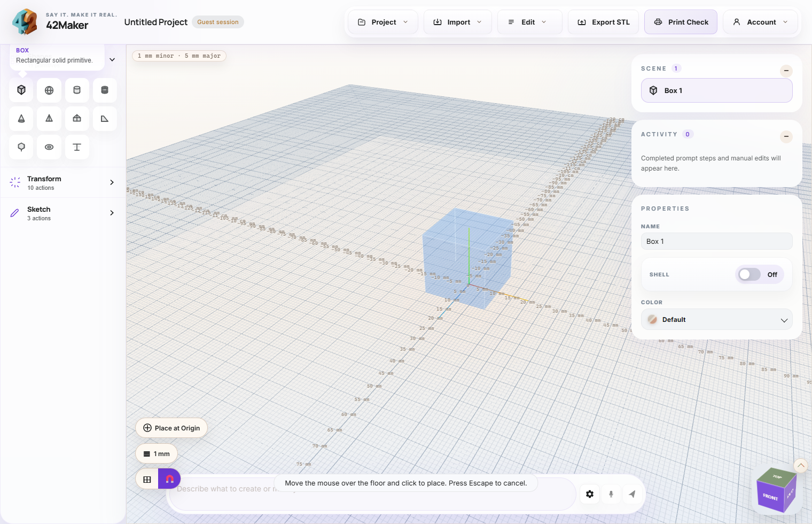This screenshot has height=524, width=812.
Task: Toggle the grid view icon button
Action: tap(147, 479)
